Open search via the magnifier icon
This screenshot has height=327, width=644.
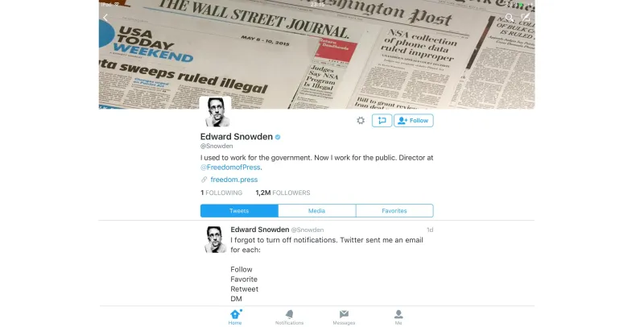pyautogui.click(x=510, y=17)
